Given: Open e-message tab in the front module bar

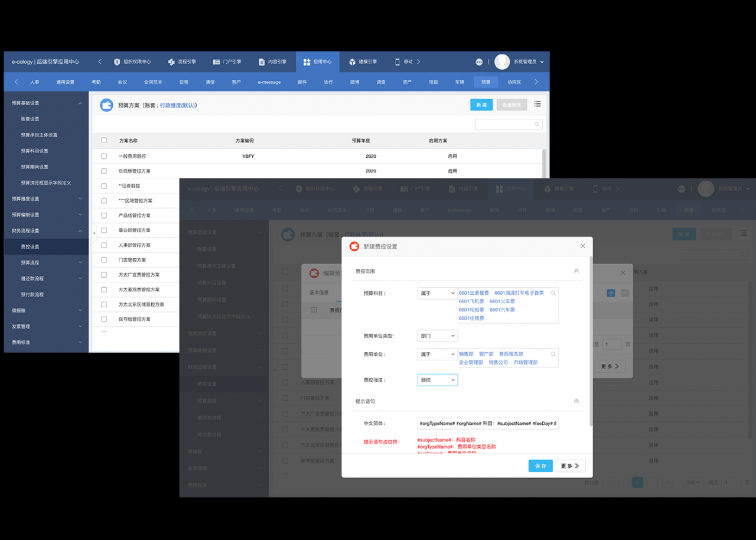Looking at the screenshot, I should point(269,82).
